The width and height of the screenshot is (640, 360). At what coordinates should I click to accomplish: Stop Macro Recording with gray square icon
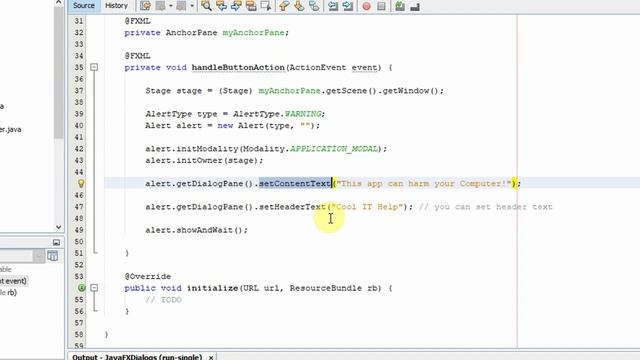(381, 6)
